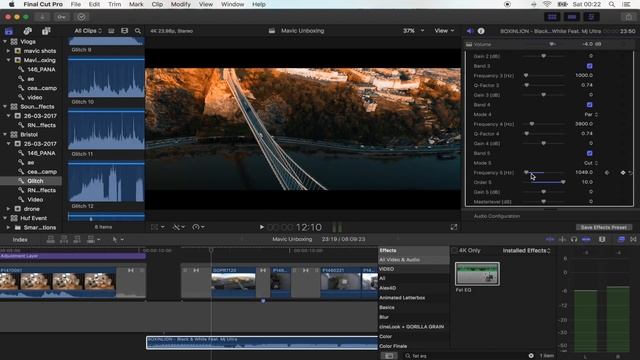Open the select arrow tool menu
This screenshot has width=640, height=360.
click(118, 240)
